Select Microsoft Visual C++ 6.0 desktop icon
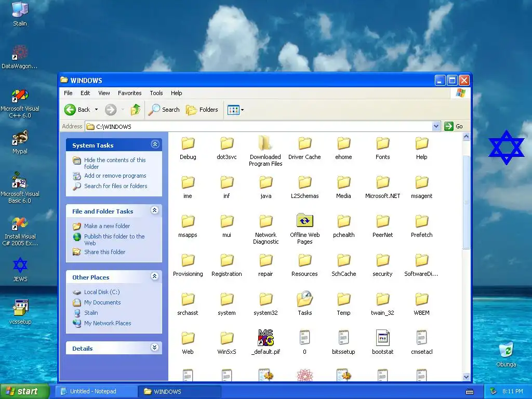The width and height of the screenshot is (532, 399). 20,103
